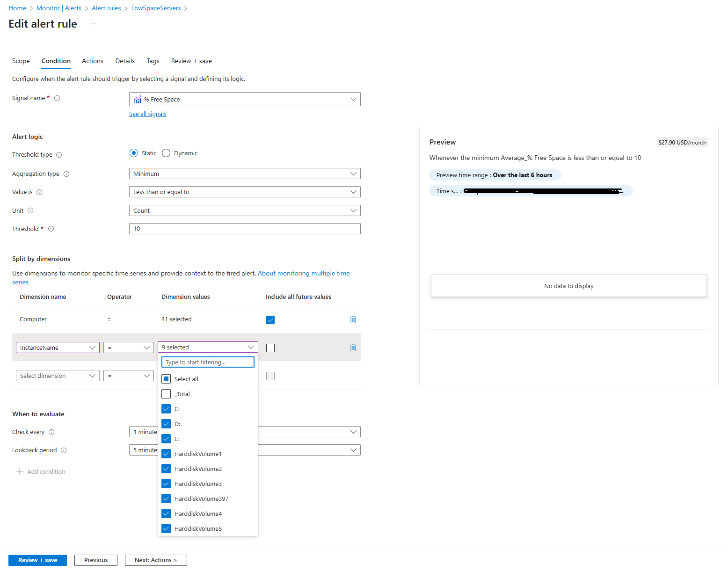The width and height of the screenshot is (728, 572).
Task: Click Add condition
Action: [x=41, y=471]
